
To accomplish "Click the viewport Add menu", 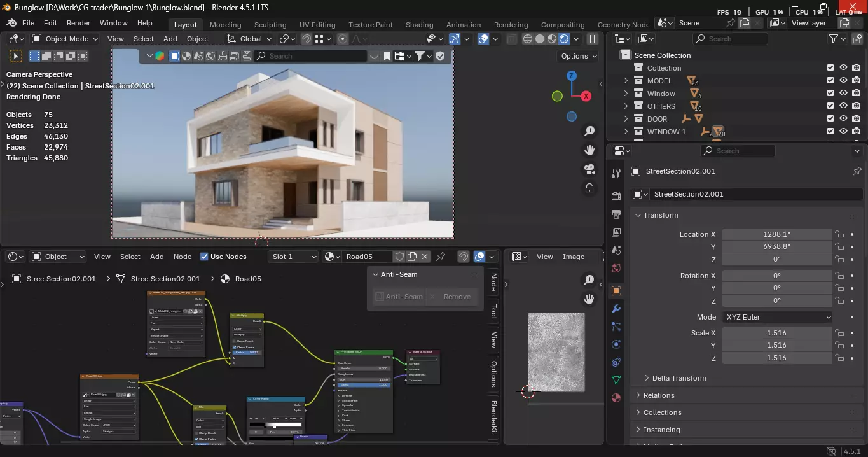I will (x=170, y=39).
